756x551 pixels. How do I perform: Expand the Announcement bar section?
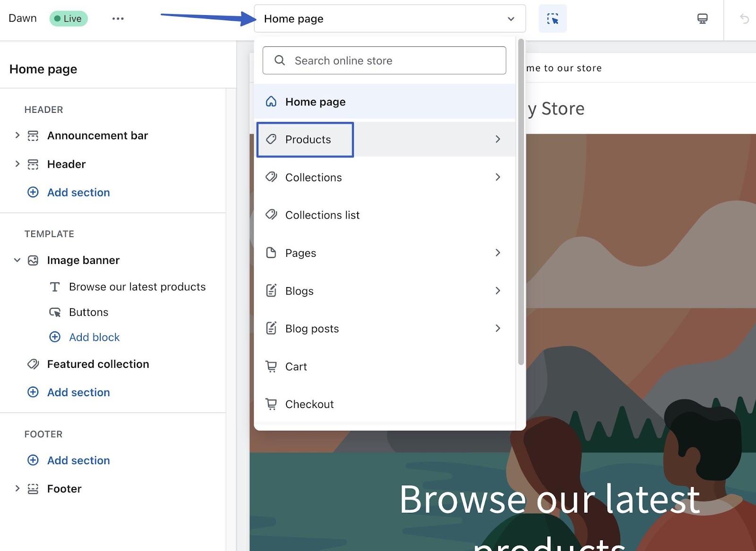pyautogui.click(x=17, y=136)
